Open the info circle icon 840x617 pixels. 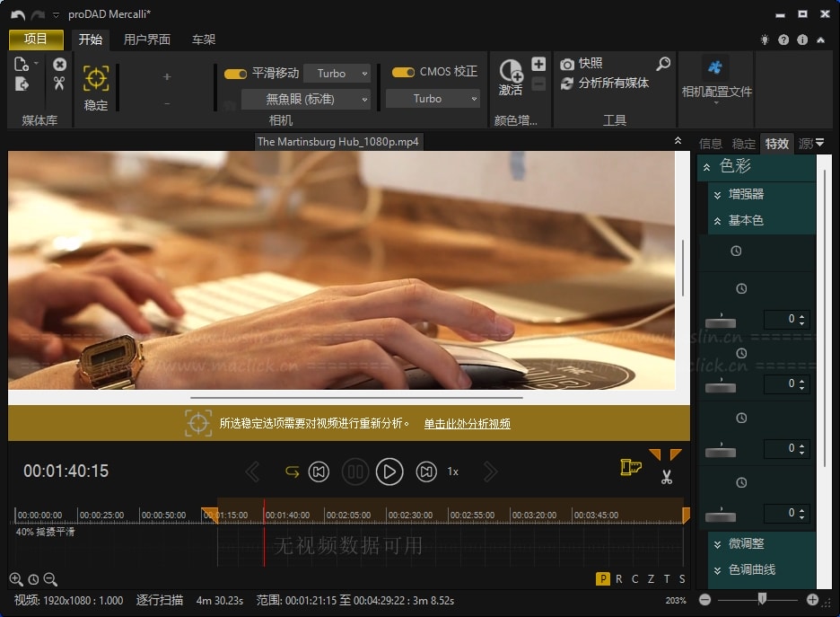pos(802,40)
